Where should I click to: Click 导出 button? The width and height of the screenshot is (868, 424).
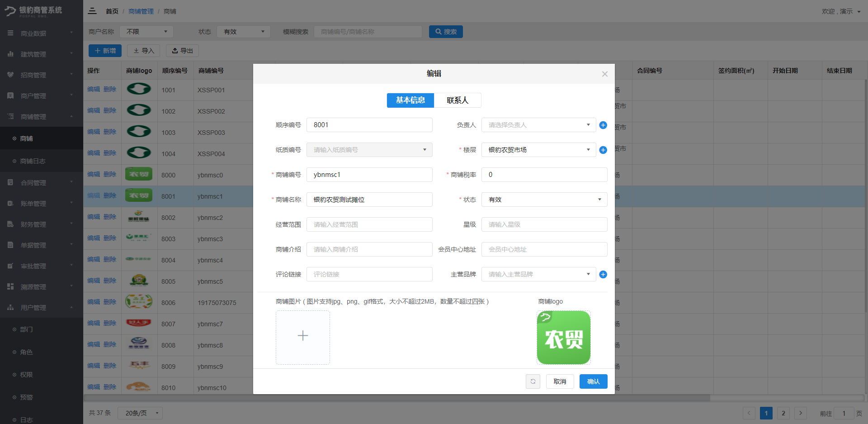point(182,51)
